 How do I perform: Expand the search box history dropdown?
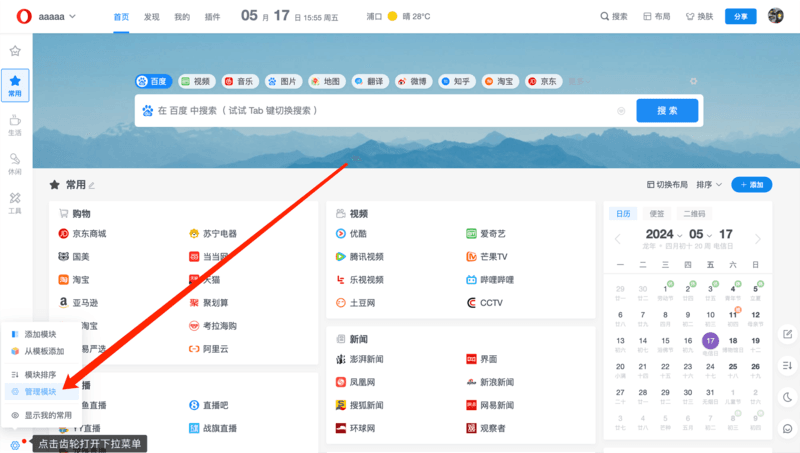tap(621, 111)
